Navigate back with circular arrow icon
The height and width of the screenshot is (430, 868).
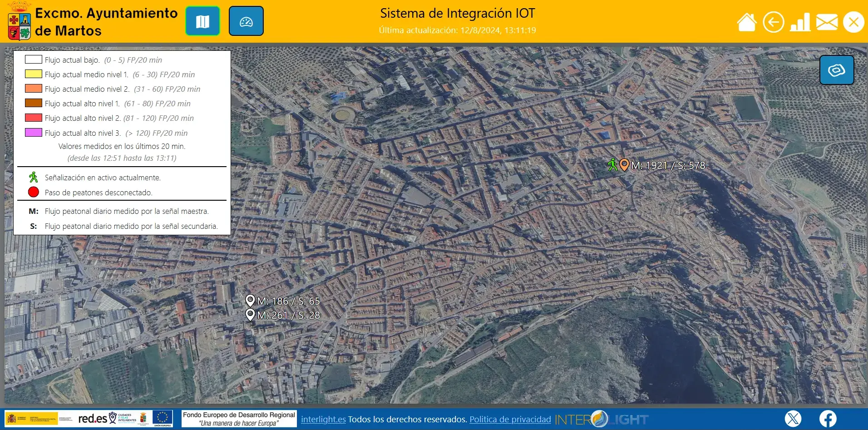point(774,22)
